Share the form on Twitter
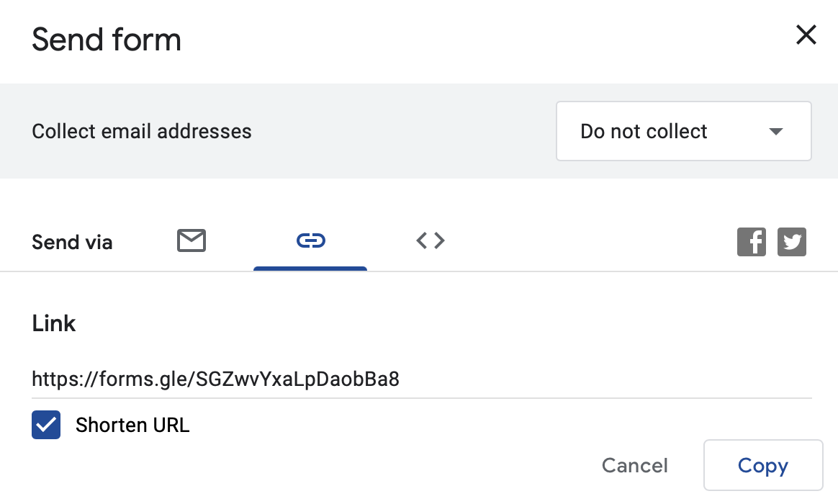The image size is (838, 504). (x=792, y=242)
